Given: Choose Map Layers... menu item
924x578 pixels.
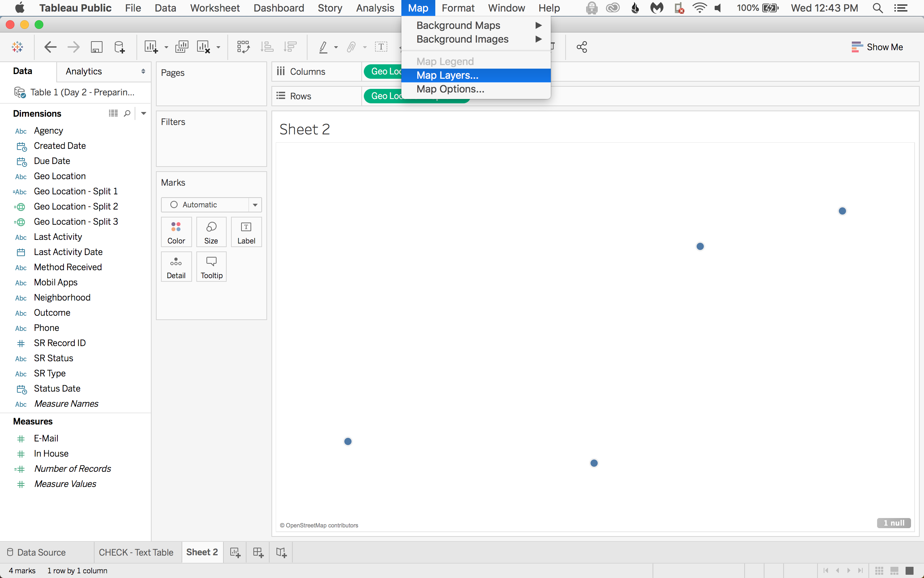Looking at the screenshot, I should tap(476, 75).
